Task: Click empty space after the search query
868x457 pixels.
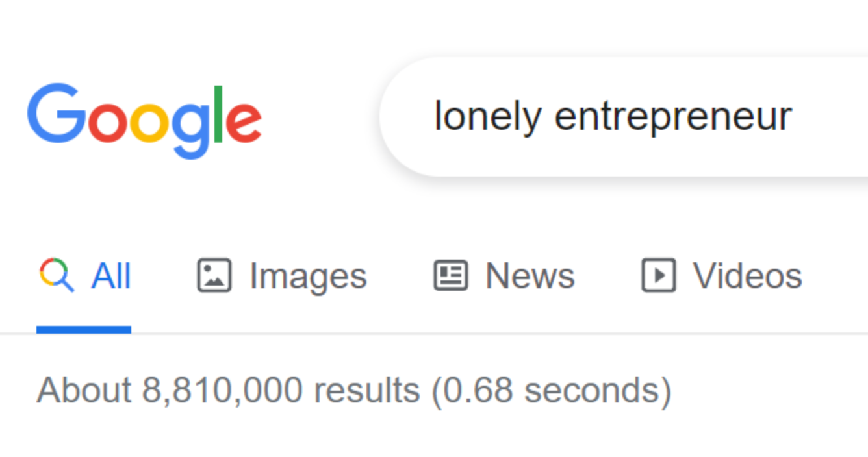Action: coord(832,117)
